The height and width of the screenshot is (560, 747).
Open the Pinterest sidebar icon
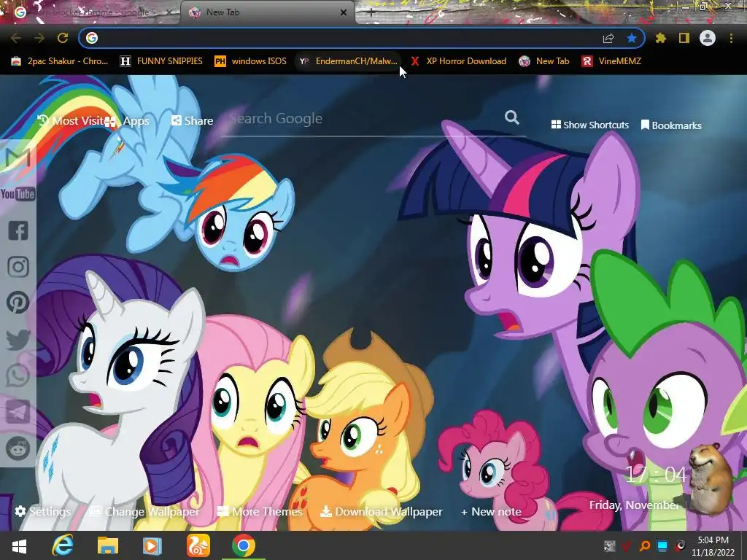pos(18,303)
